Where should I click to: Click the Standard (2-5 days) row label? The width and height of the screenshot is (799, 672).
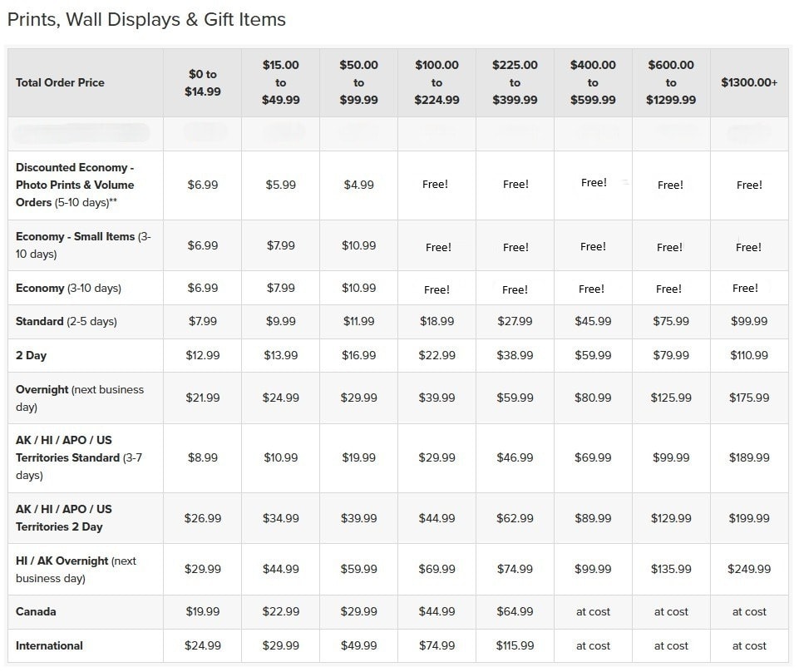[x=67, y=321]
